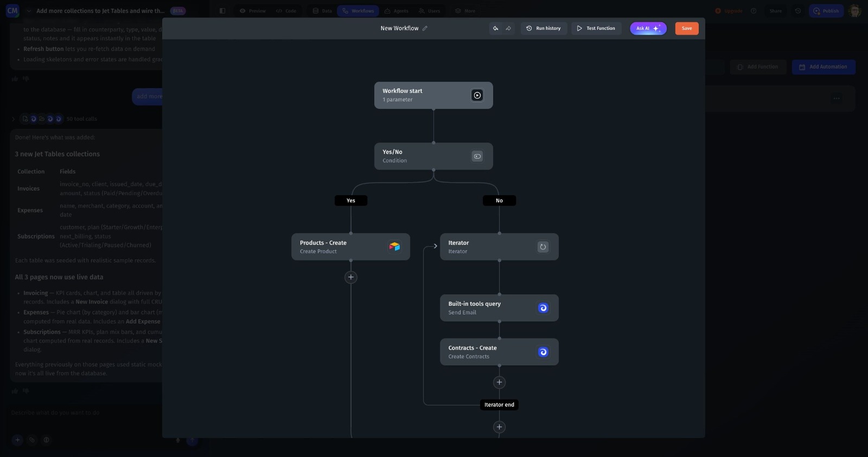The height and width of the screenshot is (457, 868).
Task: Run Test Function
Action: (x=596, y=28)
